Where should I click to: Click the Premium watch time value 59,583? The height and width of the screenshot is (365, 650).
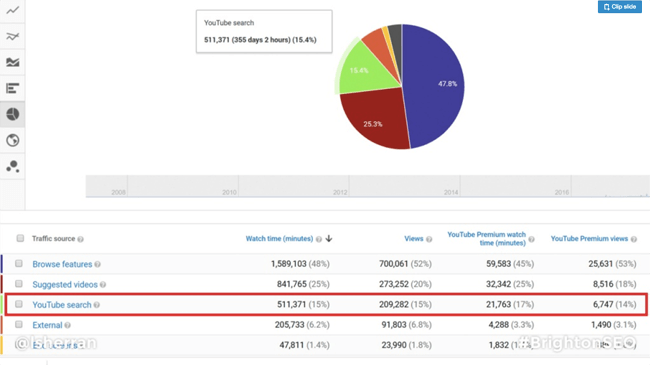tap(499, 264)
